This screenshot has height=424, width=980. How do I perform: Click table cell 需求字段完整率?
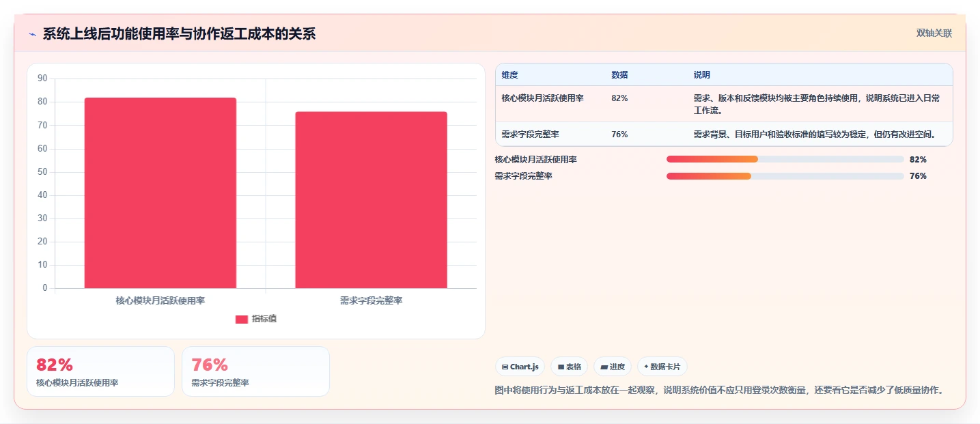point(530,135)
